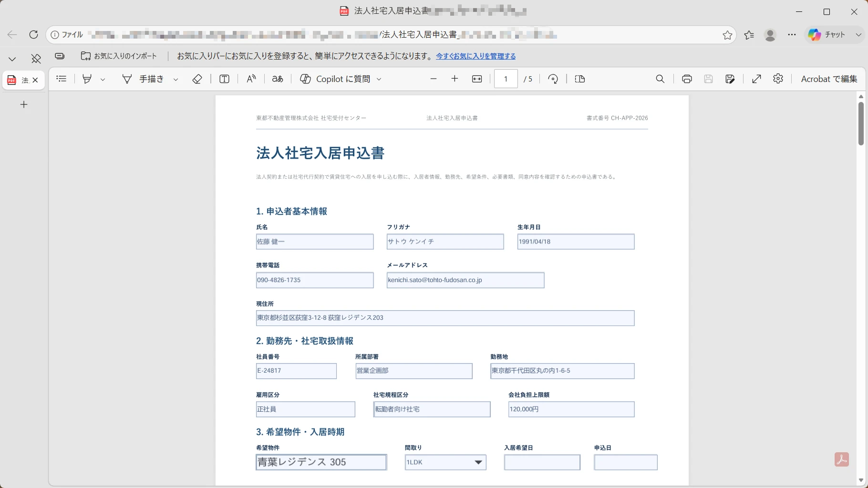Open the browser profile icon
The image size is (868, 488).
770,35
